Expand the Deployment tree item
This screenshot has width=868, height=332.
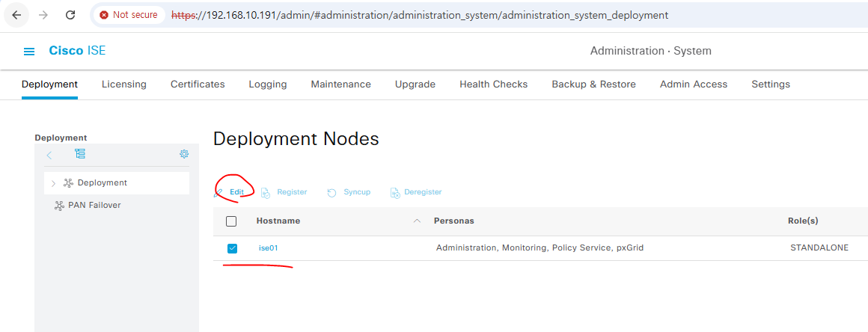tap(53, 183)
